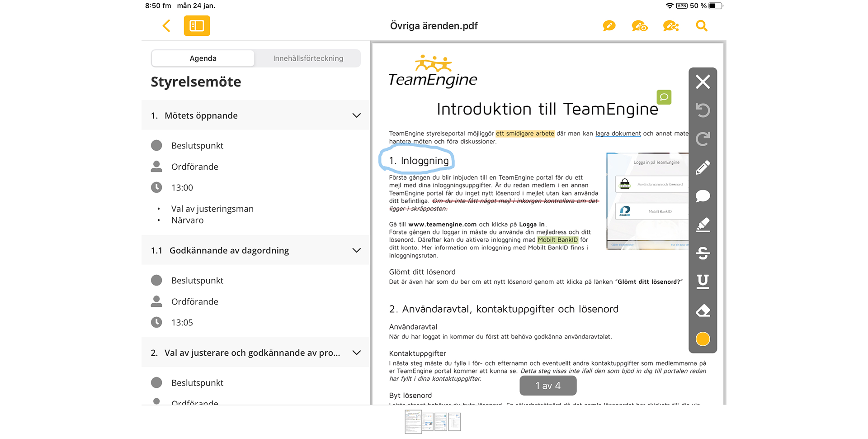Open the third page thumbnail
The image size is (868, 439).
click(x=441, y=422)
